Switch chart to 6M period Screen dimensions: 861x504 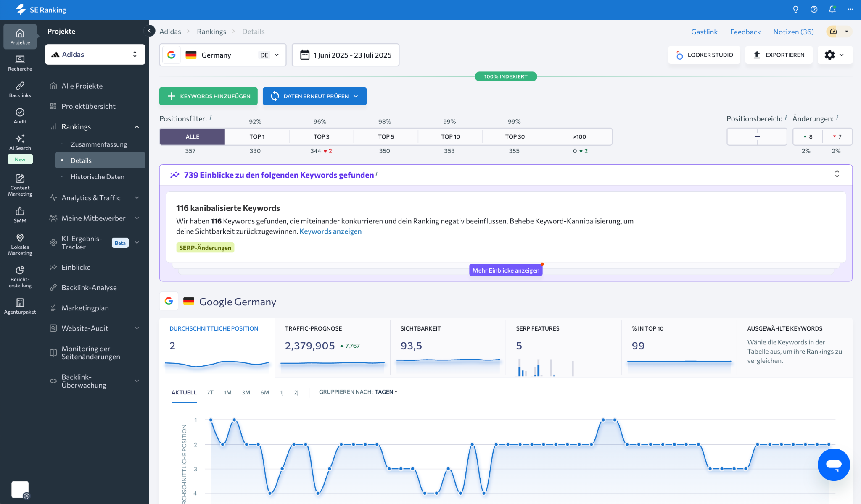264,392
